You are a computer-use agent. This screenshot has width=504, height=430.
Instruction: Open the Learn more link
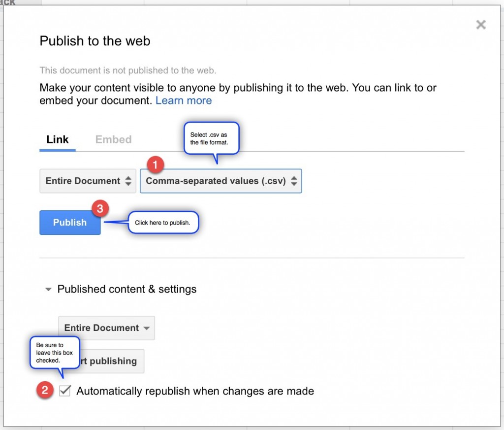(x=184, y=100)
